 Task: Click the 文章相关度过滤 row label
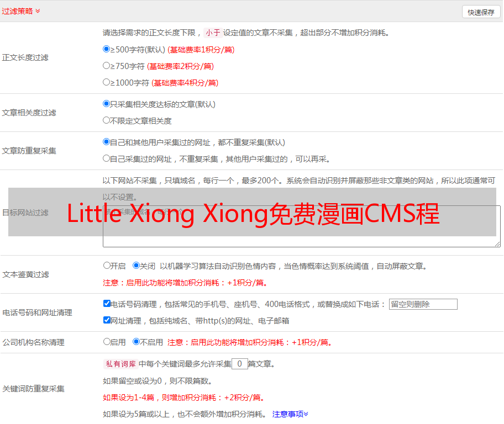pos(29,113)
